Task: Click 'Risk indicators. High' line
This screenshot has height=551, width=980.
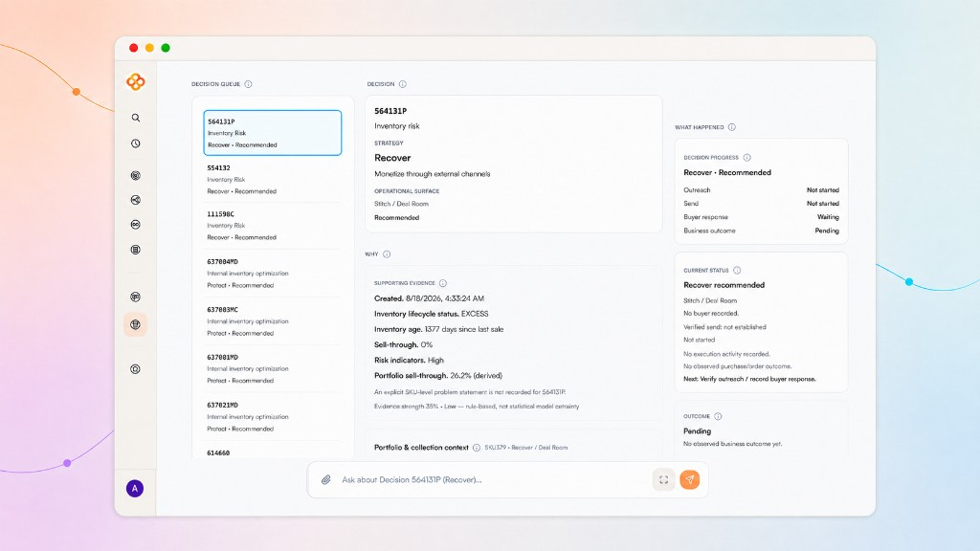Action: tap(409, 361)
